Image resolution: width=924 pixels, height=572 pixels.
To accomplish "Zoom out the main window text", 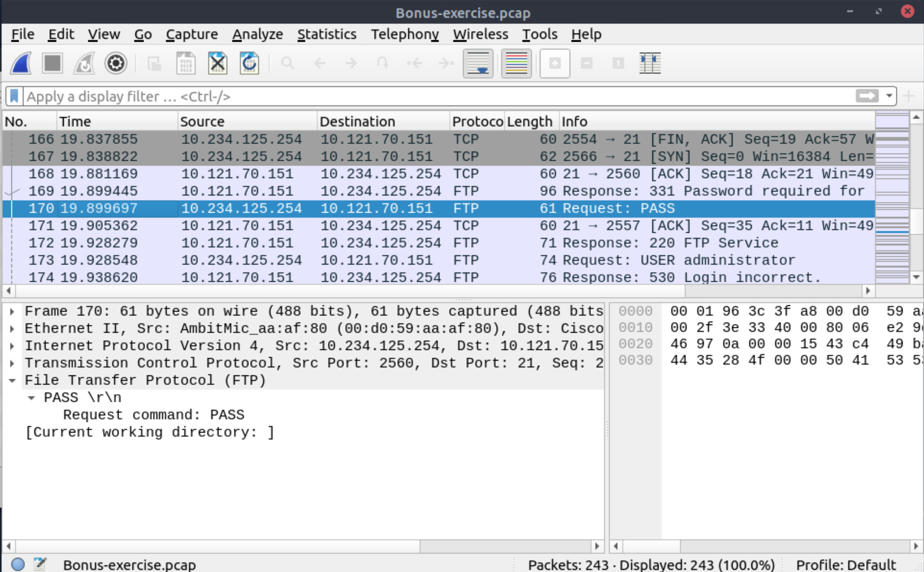I will point(587,63).
